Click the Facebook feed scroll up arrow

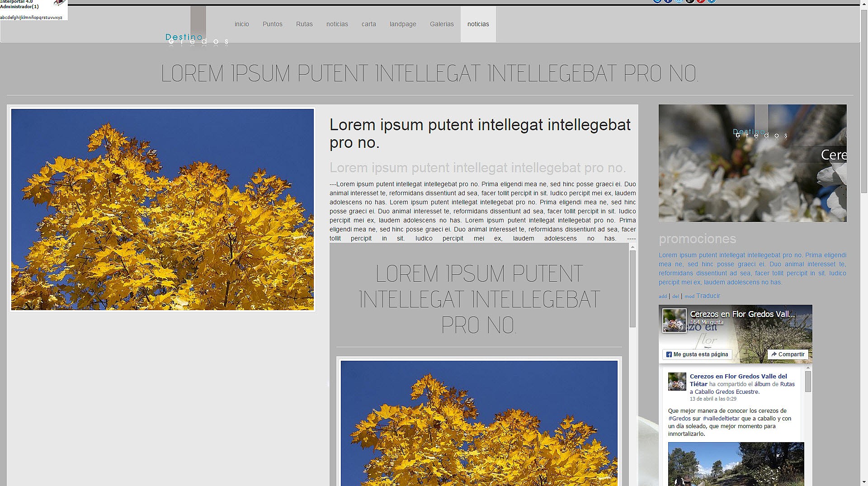(808, 368)
